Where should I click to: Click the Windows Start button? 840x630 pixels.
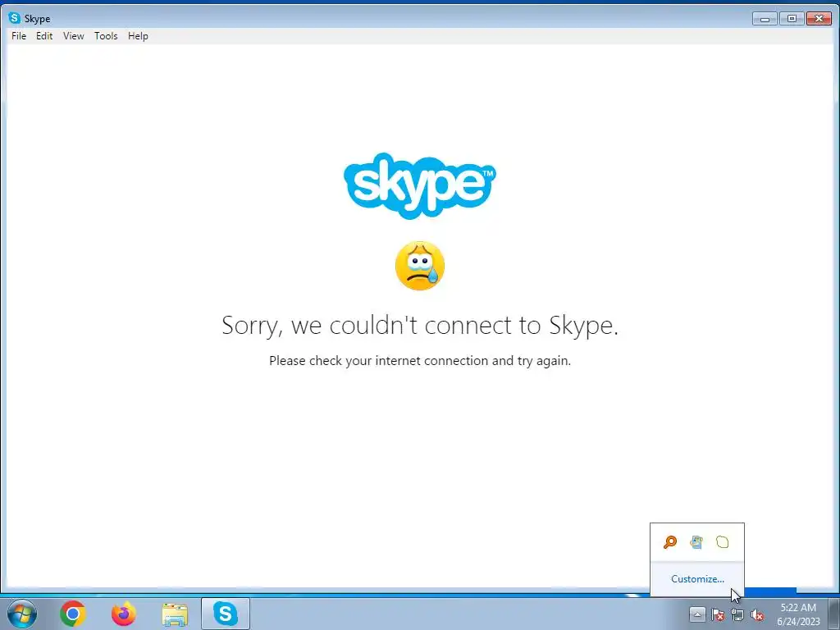21,614
